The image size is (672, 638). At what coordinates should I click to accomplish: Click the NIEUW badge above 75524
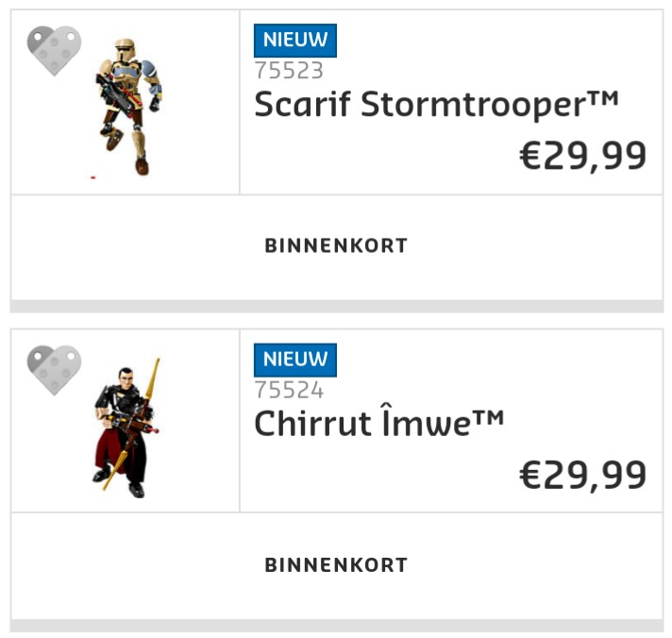[x=294, y=360]
